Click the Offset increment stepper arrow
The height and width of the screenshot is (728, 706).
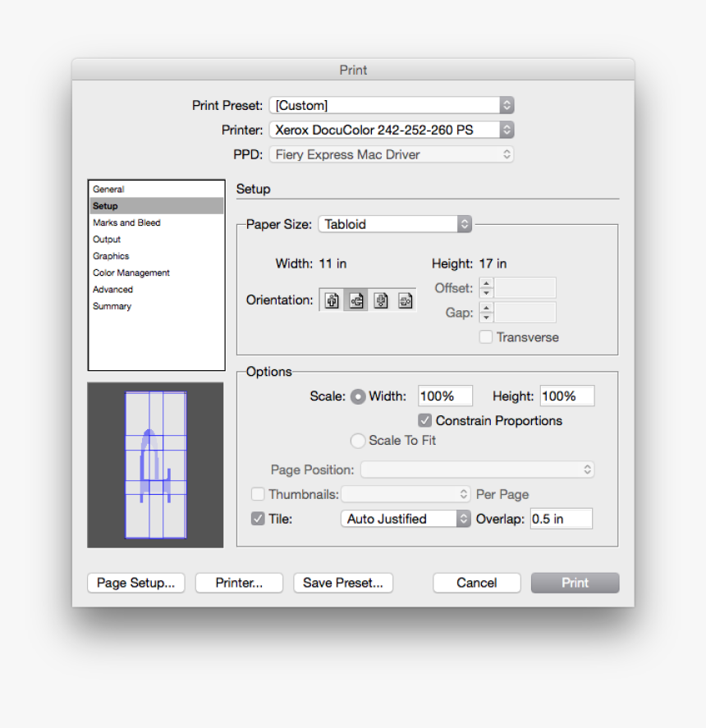click(x=486, y=283)
